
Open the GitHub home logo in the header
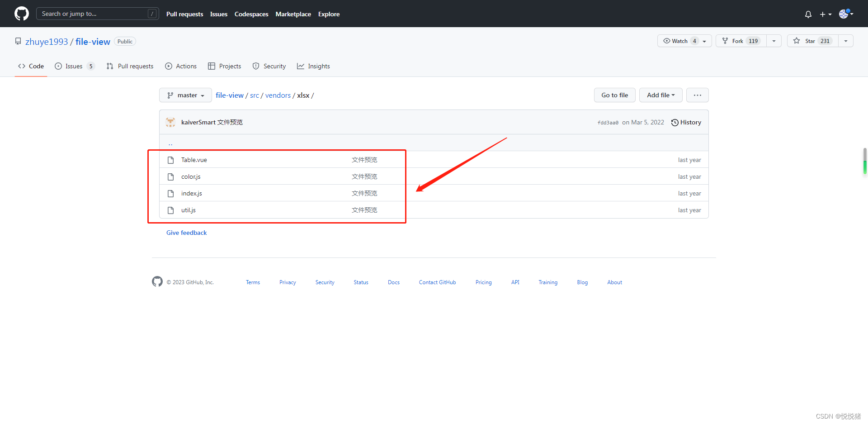tap(22, 14)
